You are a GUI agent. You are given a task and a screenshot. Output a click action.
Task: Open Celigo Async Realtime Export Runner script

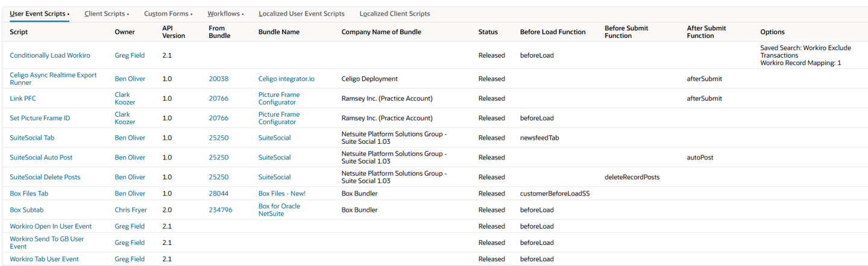tap(53, 79)
